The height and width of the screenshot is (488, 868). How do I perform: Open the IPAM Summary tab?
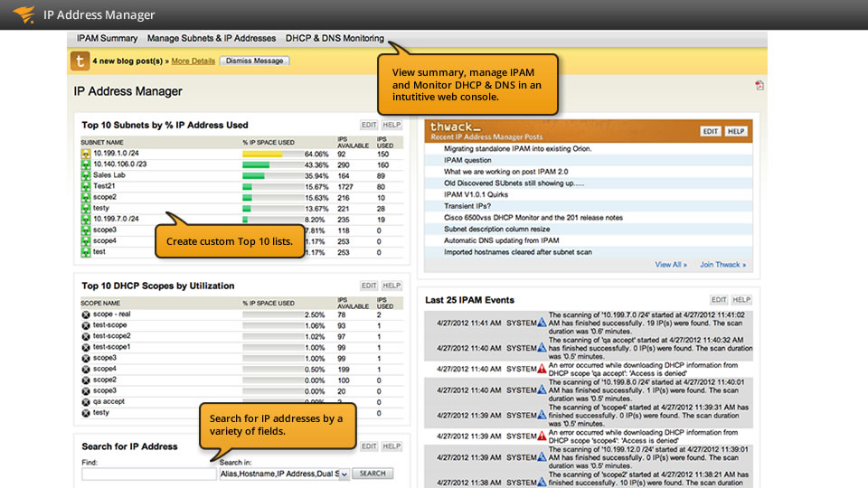[107, 39]
